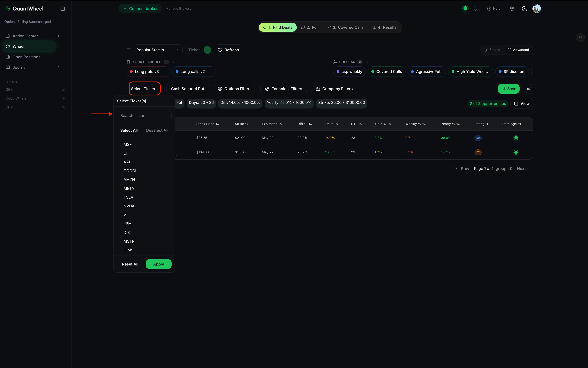Click the filter lines icon
The image size is (588, 368).
129,50
